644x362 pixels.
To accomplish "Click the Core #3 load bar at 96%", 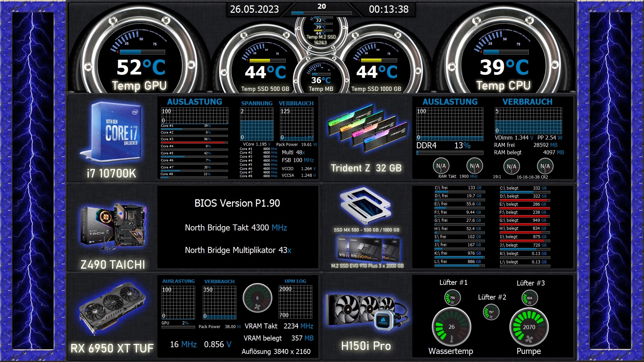I will pyautogui.click(x=194, y=143).
